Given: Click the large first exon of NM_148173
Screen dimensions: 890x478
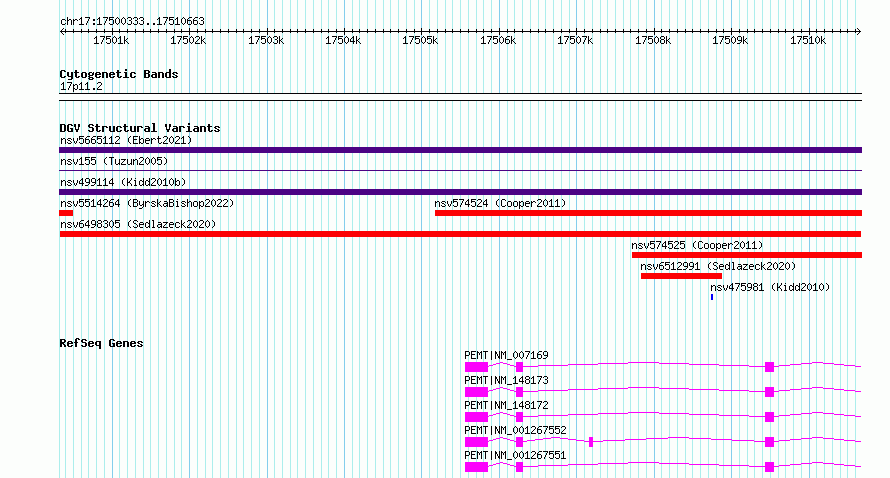Looking at the screenshot, I should (x=476, y=392).
